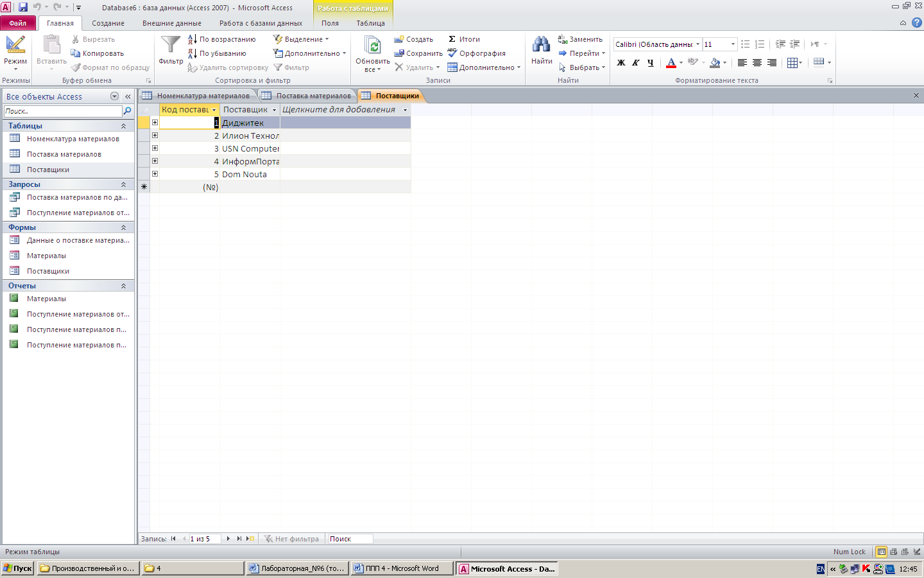Open the Файл menu tab
The image size is (924, 578).
18,23
